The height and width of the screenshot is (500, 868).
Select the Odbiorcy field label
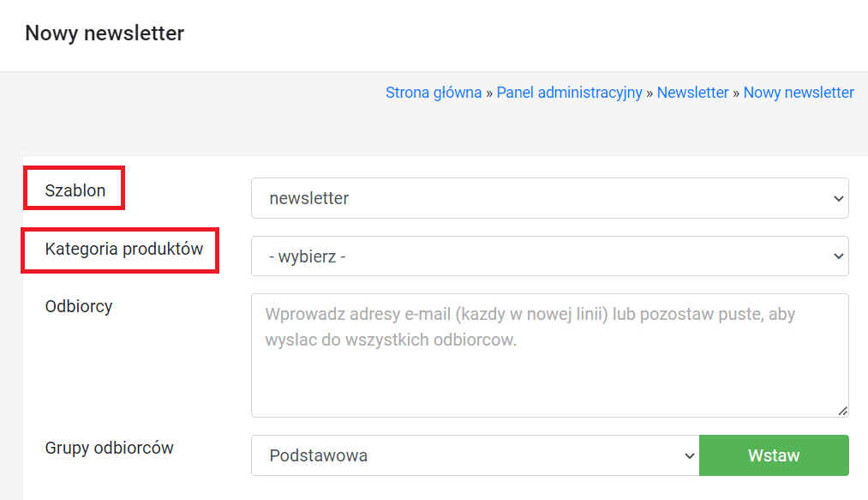coord(79,306)
